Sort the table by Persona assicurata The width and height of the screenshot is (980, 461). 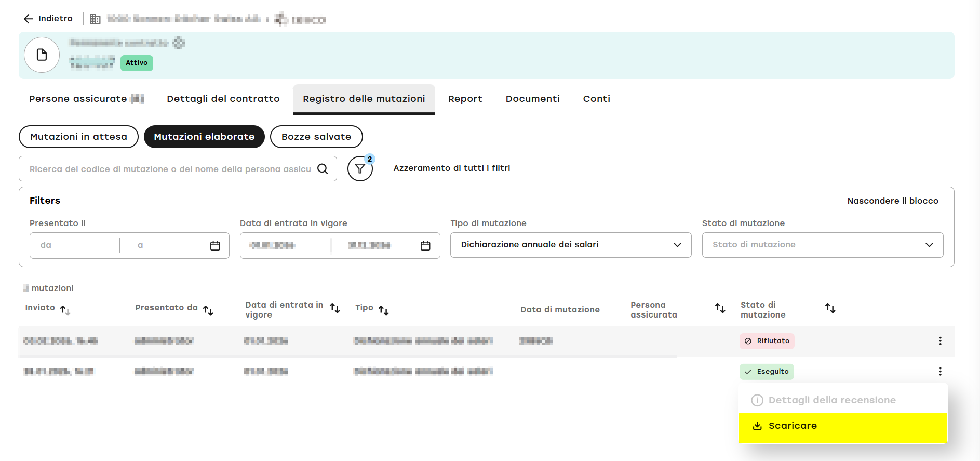pos(720,308)
